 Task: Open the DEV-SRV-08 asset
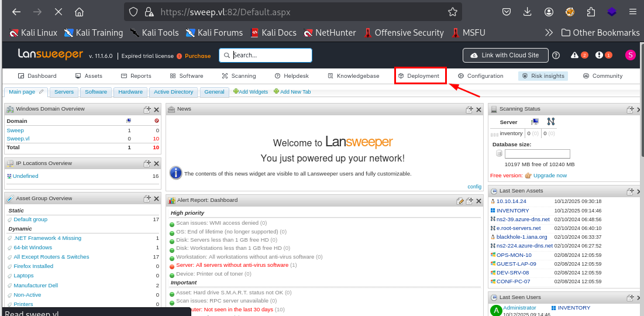click(512, 273)
